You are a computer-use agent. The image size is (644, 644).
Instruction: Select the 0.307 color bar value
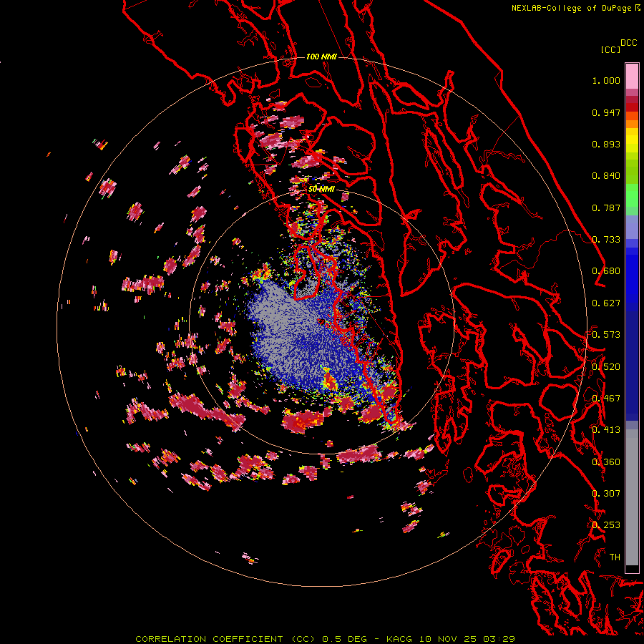click(x=606, y=494)
